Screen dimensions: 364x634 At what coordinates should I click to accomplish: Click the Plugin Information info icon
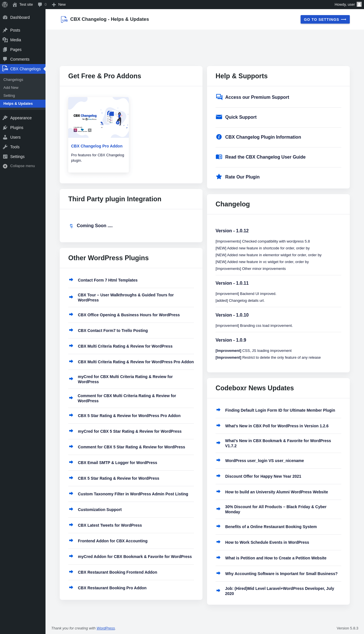coord(219,137)
